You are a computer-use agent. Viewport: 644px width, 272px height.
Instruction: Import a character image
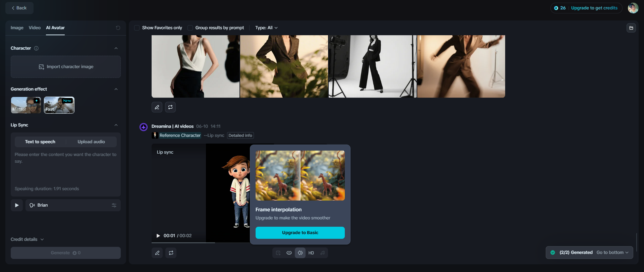click(x=66, y=67)
